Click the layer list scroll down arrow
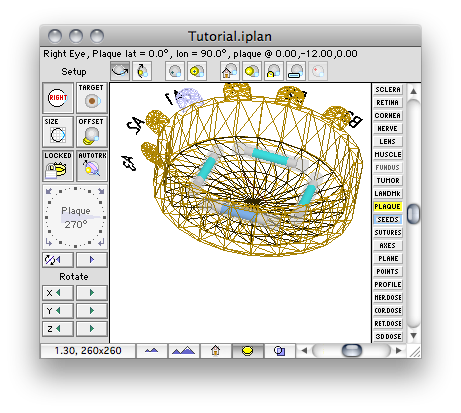Viewport: 461px width, 413px height. click(x=413, y=335)
